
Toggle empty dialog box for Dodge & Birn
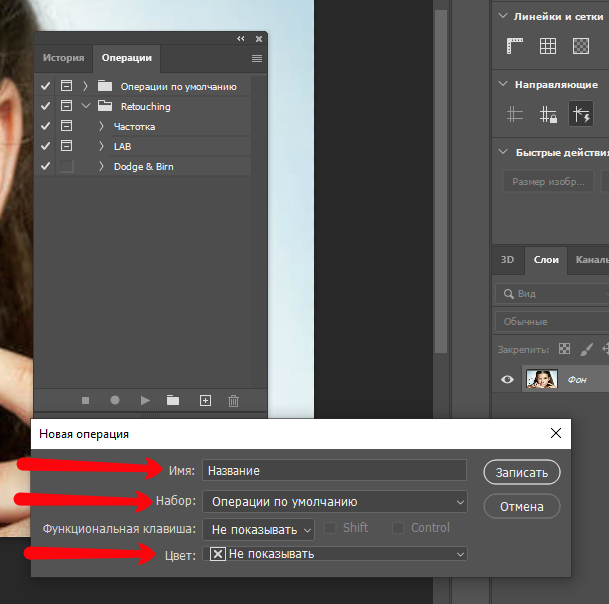coord(66,166)
